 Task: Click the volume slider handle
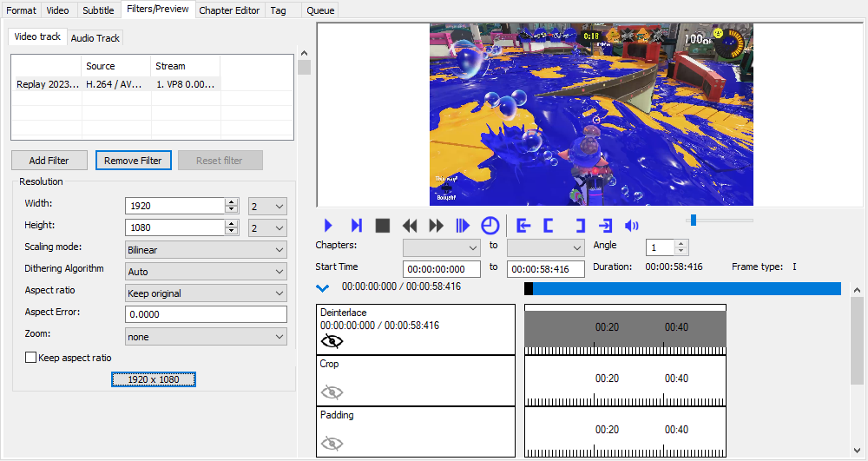point(693,220)
